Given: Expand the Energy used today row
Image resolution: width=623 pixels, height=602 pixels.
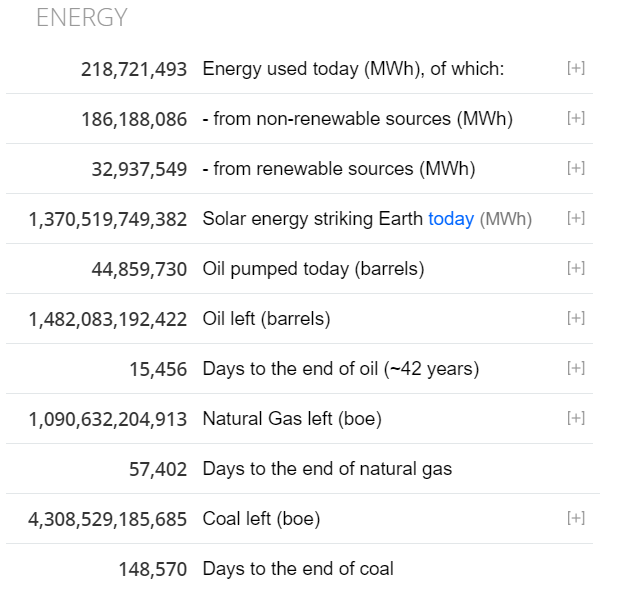Looking at the screenshot, I should point(576,68).
